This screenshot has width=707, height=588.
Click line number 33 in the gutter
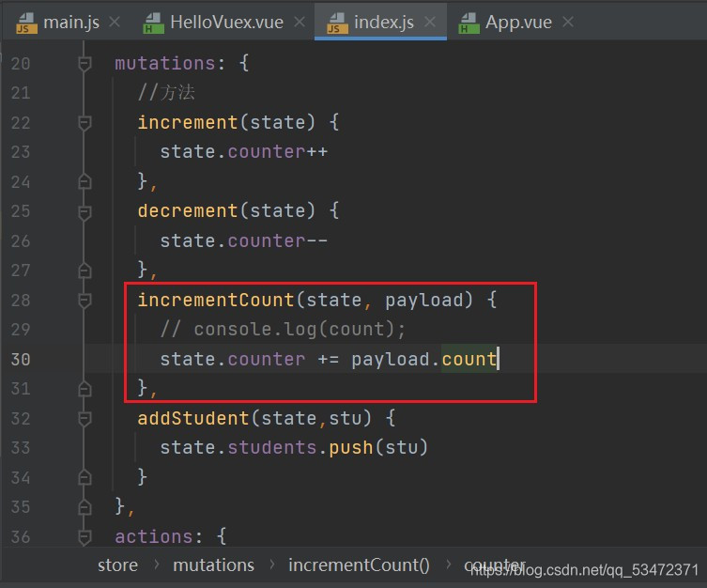coord(21,448)
